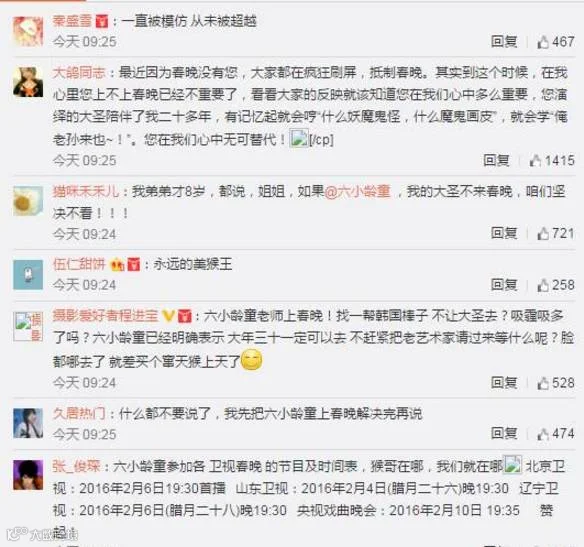The image size is (584, 547).
Task: Open 秦盛雪's avatar thumbnail
Action: [x=28, y=32]
